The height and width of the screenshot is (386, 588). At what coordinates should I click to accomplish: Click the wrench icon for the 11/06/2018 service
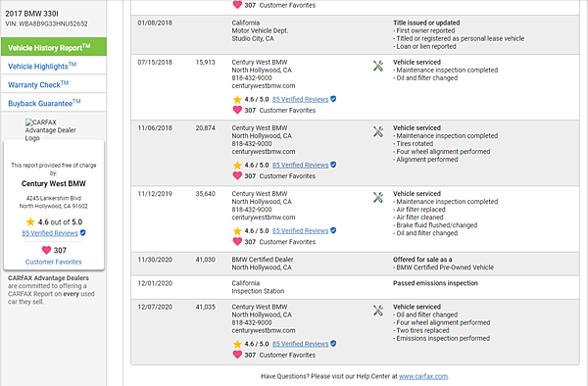click(378, 132)
